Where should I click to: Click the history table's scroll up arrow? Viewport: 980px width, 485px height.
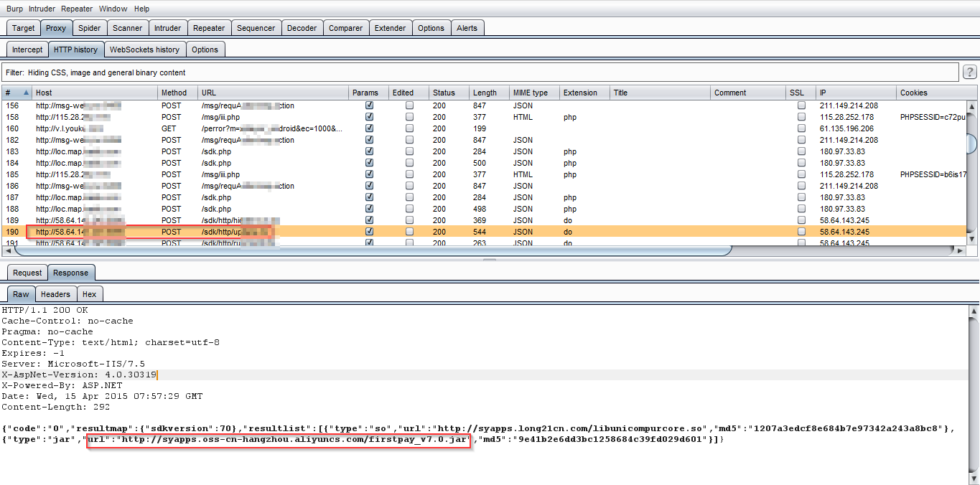[972, 106]
